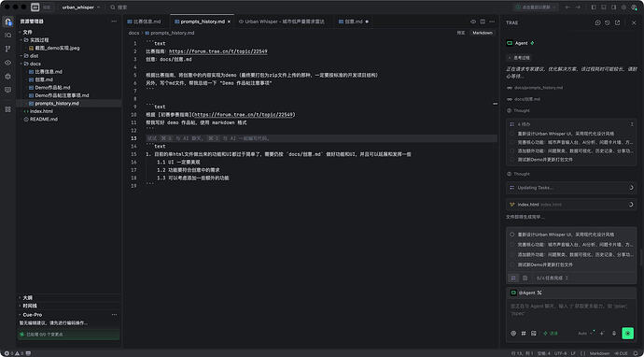Screen dimensions: 644x357
Task: Open README.md in the file tree
Action: pyautogui.click(x=44, y=119)
